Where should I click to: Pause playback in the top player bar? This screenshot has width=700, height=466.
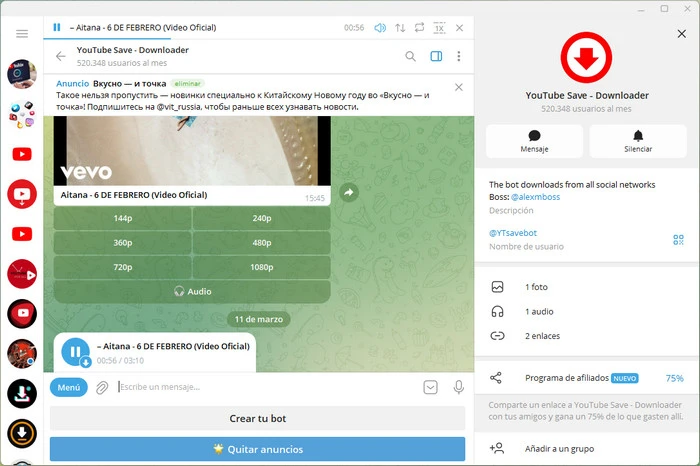57,28
